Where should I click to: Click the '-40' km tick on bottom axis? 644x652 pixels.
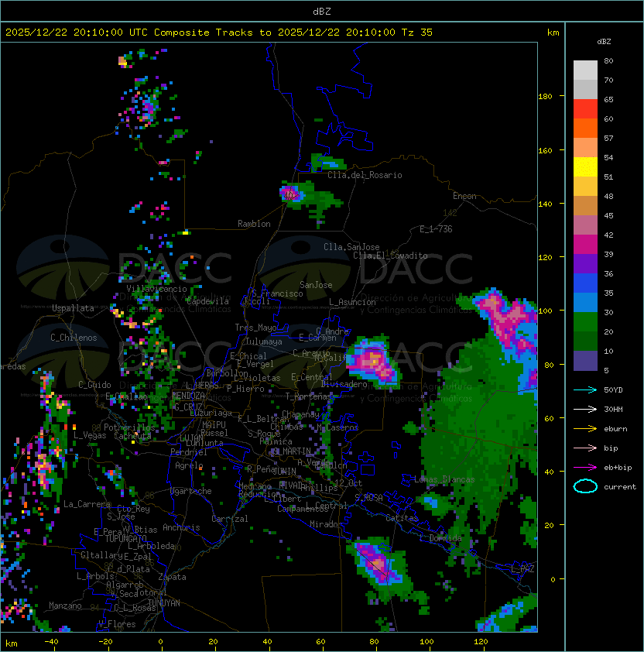coord(51,642)
